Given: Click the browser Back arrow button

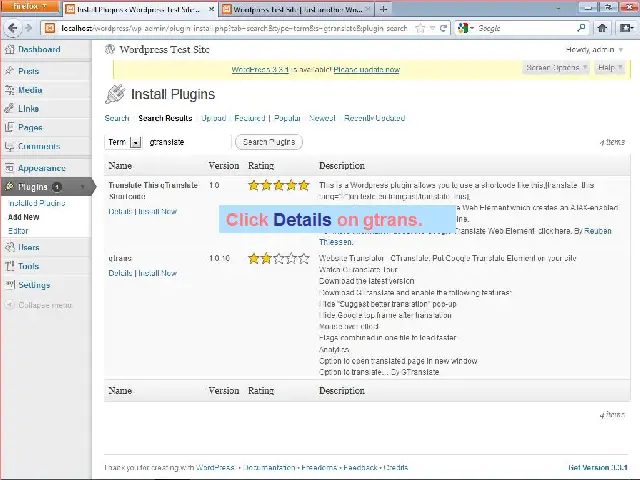Looking at the screenshot, I should coord(12,28).
